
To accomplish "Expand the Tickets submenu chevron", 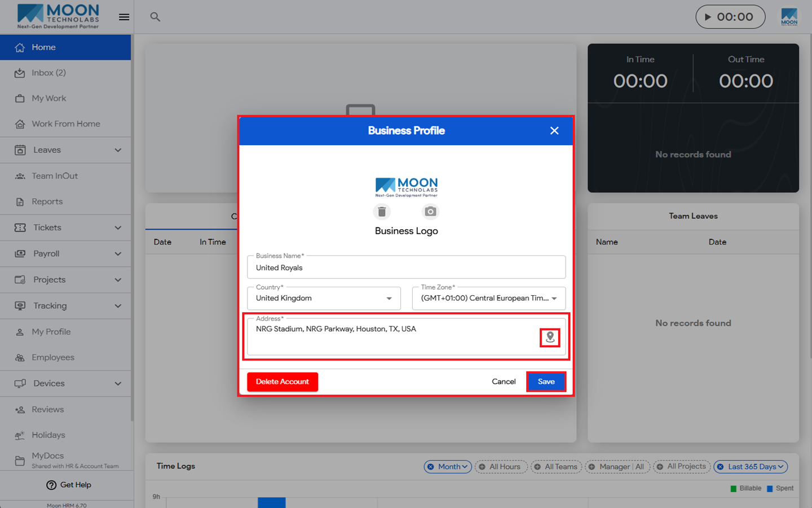I will 118,227.
